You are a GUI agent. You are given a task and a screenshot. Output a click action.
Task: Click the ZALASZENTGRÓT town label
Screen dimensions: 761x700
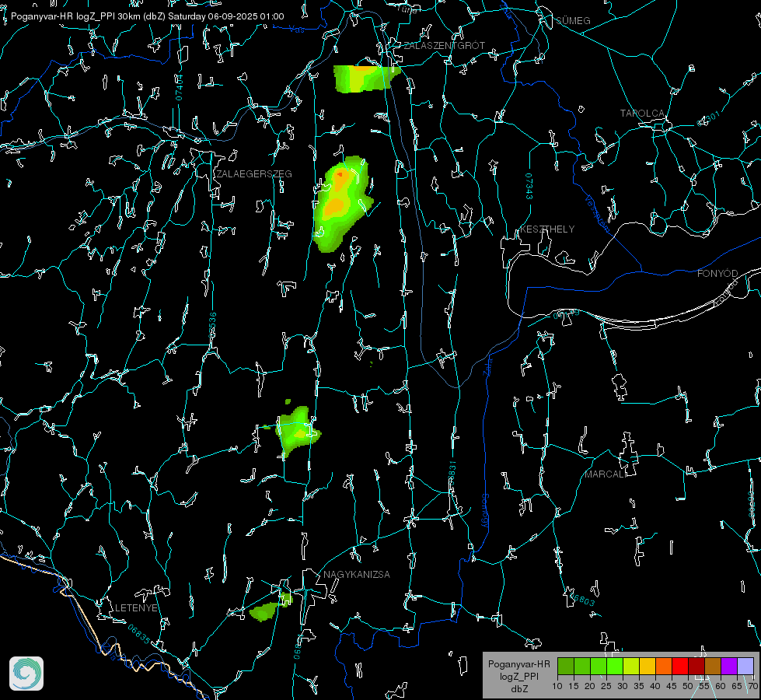click(x=444, y=45)
